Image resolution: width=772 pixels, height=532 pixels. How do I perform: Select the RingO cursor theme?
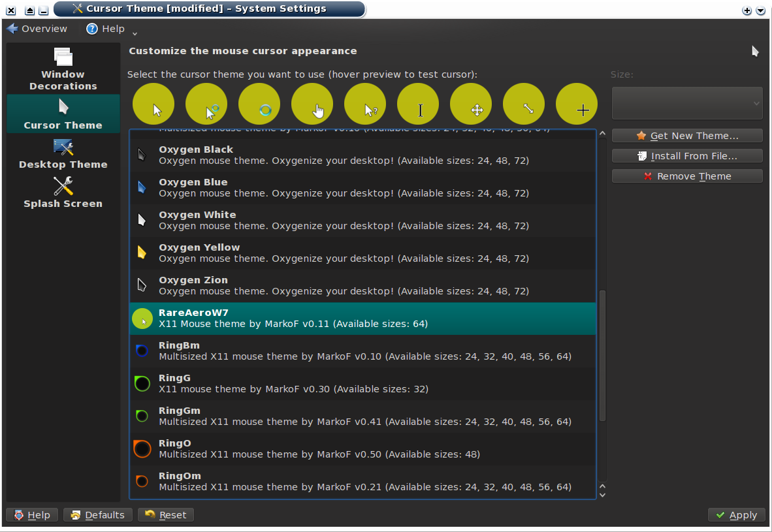pyautogui.click(x=362, y=449)
